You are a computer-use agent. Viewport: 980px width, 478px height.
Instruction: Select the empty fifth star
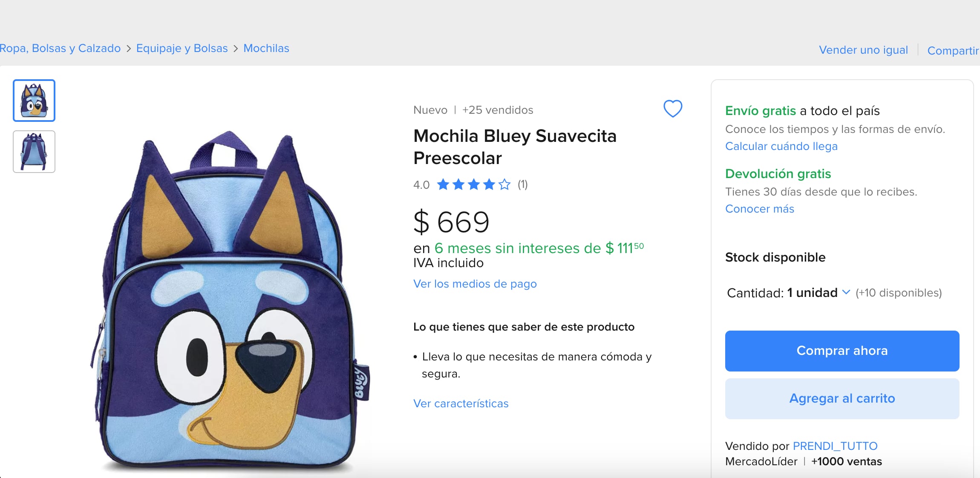point(505,184)
